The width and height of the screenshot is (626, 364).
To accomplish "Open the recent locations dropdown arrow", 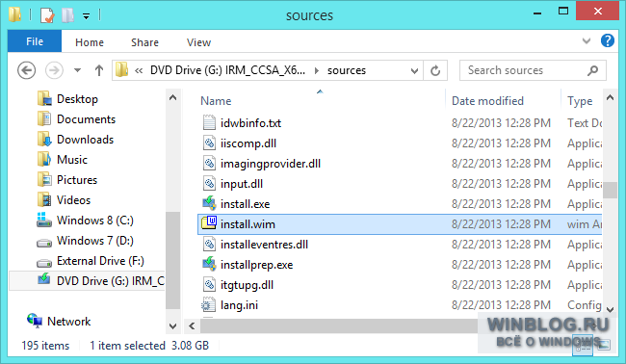I will (77, 70).
